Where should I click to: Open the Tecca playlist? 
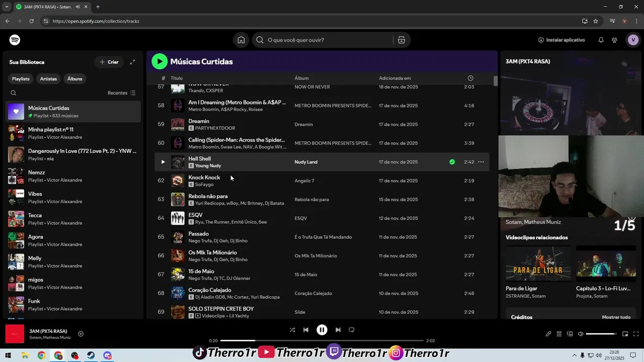pyautogui.click(x=73, y=219)
